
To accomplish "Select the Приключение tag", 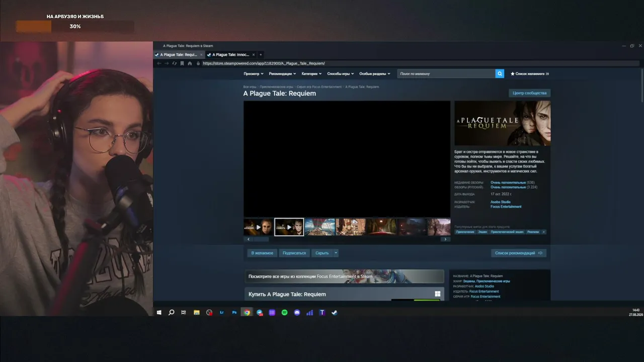I will pos(465,232).
